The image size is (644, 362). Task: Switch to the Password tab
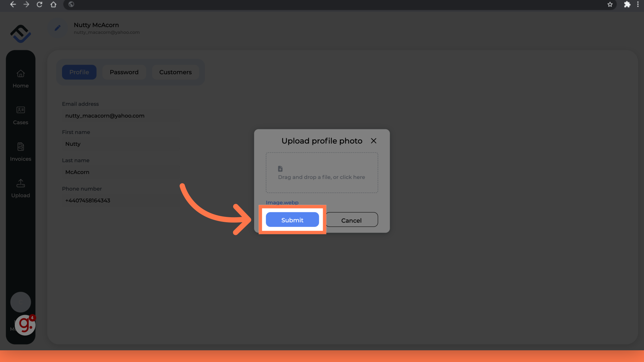[x=124, y=72]
